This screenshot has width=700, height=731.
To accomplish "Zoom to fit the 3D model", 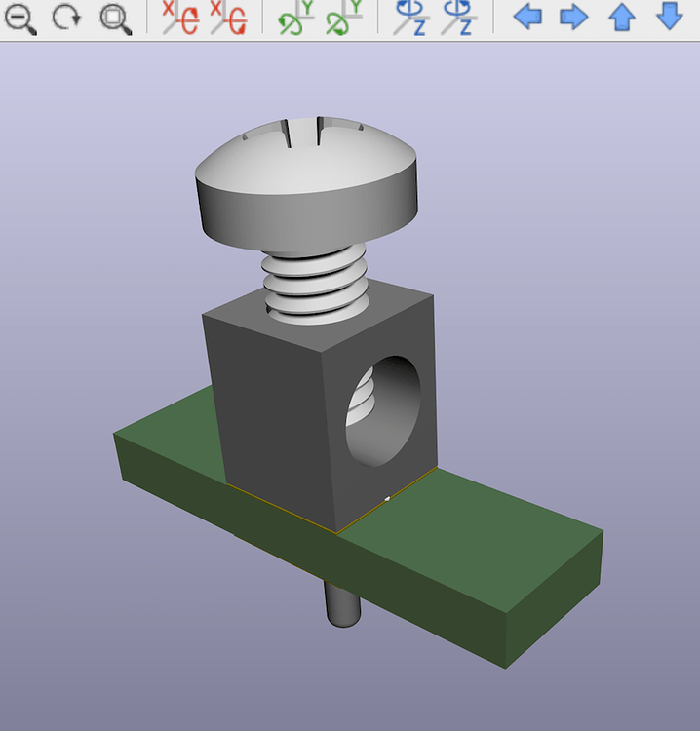I will pyautogui.click(x=115, y=19).
